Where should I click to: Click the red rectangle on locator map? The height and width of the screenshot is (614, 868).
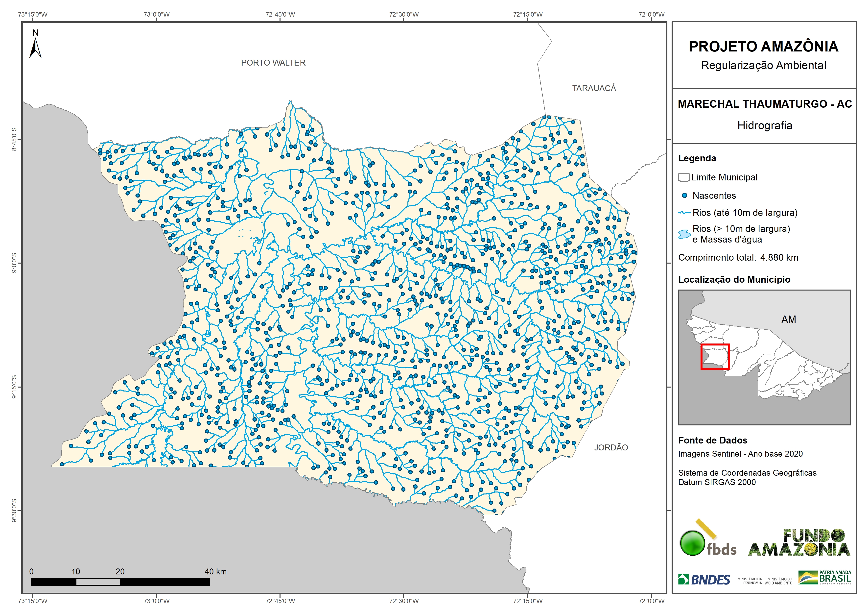[x=715, y=357]
